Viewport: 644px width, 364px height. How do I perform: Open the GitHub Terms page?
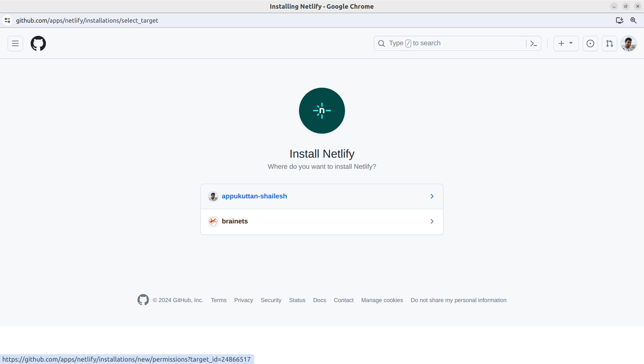(219, 300)
